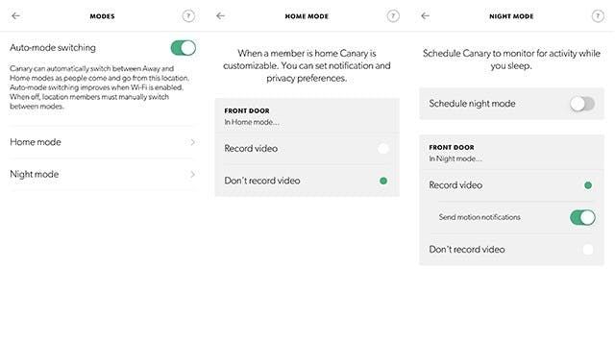615x364 pixels.
Task: Select Record video in Night mode
Action: point(588,185)
